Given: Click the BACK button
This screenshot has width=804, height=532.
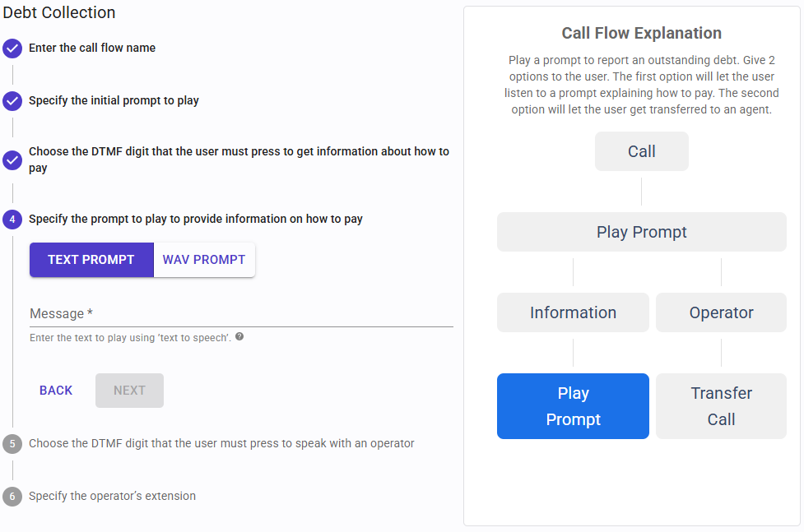Looking at the screenshot, I should click(55, 390).
